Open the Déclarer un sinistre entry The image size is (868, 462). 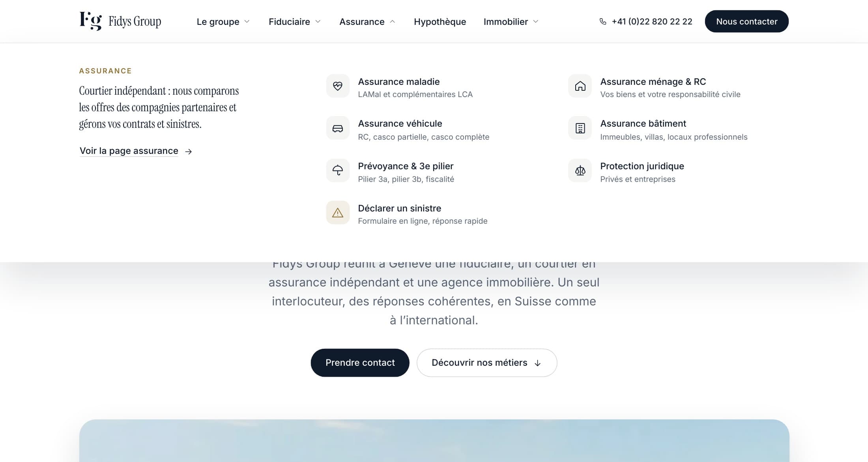pos(407,214)
